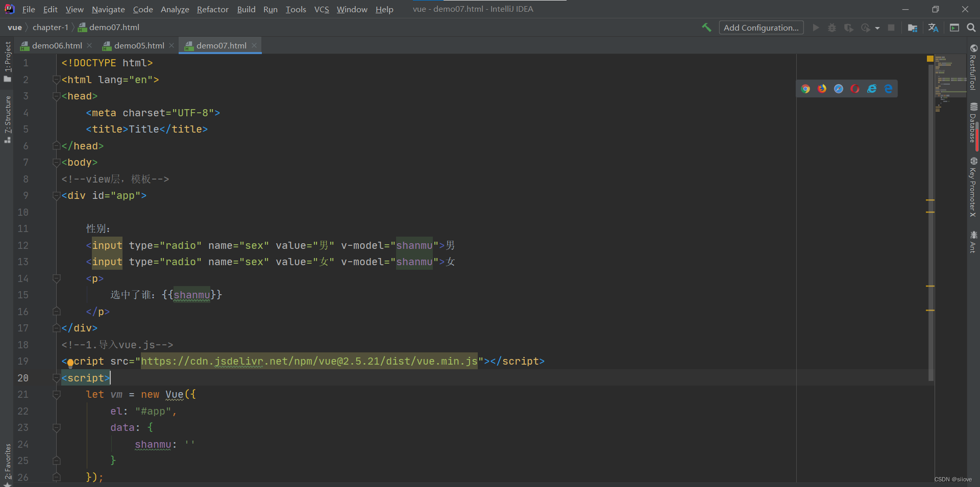The width and height of the screenshot is (980, 487).
Task: Open the run configurations profile dropdown arrow
Action: tap(876, 28)
